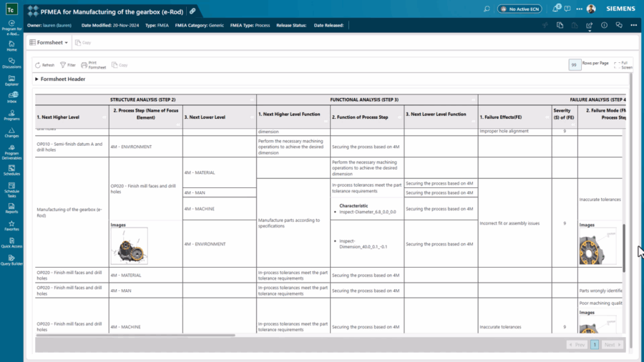
Task: Open the information icon in header toolbar
Action: (x=604, y=26)
